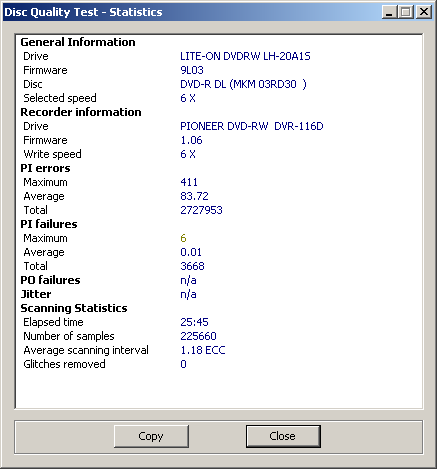The height and width of the screenshot is (469, 437).
Task: Select the PI errors average 83.72
Action: [194, 196]
